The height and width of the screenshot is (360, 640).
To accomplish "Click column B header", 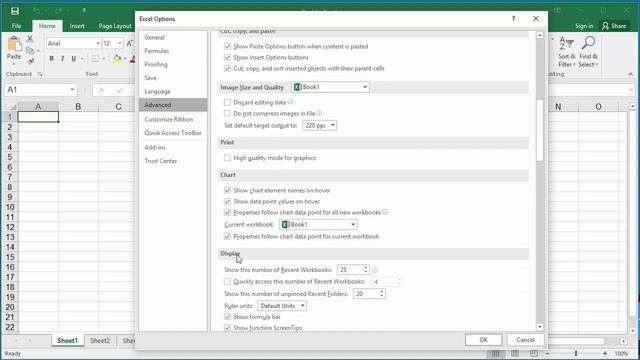I will tap(78, 107).
